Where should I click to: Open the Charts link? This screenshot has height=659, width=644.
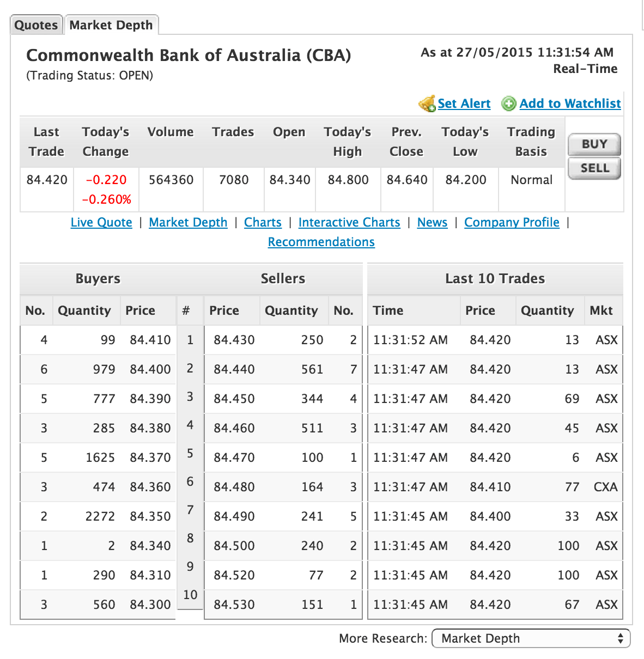coord(263,222)
